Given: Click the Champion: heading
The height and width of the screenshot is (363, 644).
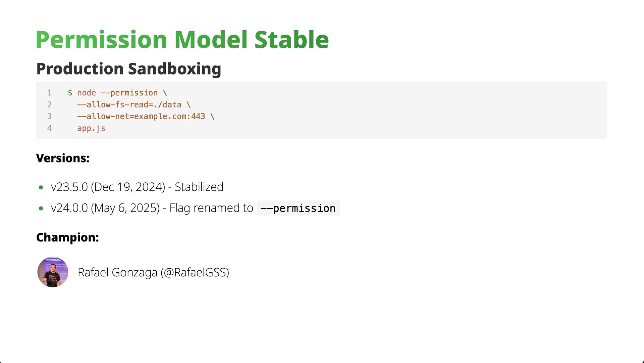Looking at the screenshot, I should [x=67, y=237].
